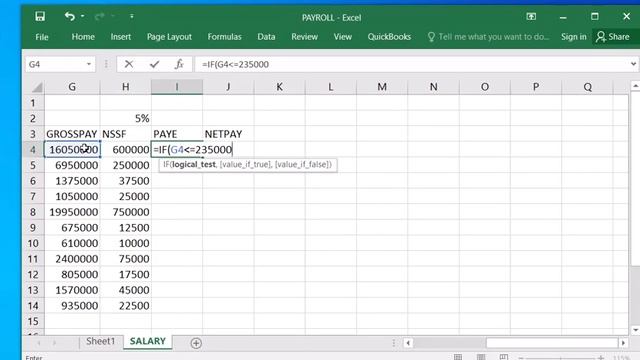This screenshot has width=640, height=360.
Task: Click the GROSSPAY header cell
Action: (72, 134)
